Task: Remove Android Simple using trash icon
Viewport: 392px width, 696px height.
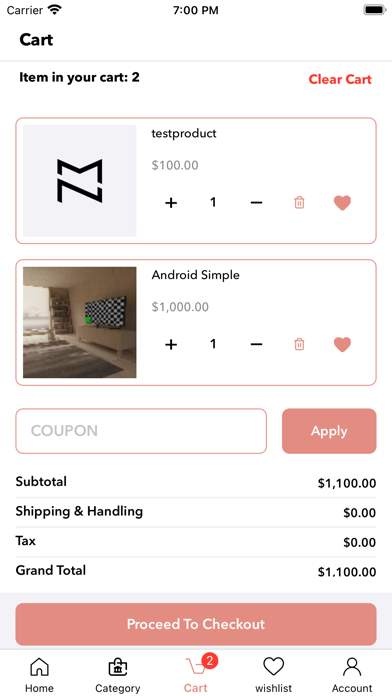Action: tap(299, 344)
